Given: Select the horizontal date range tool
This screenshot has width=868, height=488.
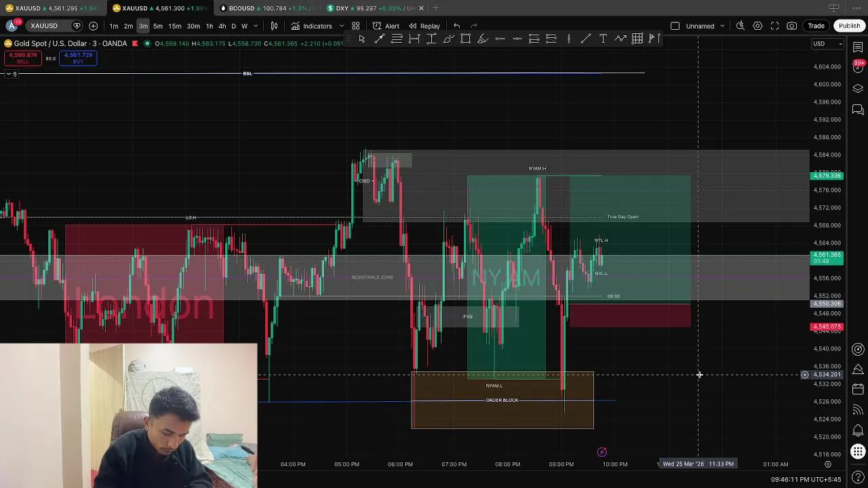Looking at the screenshot, I should coord(414,39).
